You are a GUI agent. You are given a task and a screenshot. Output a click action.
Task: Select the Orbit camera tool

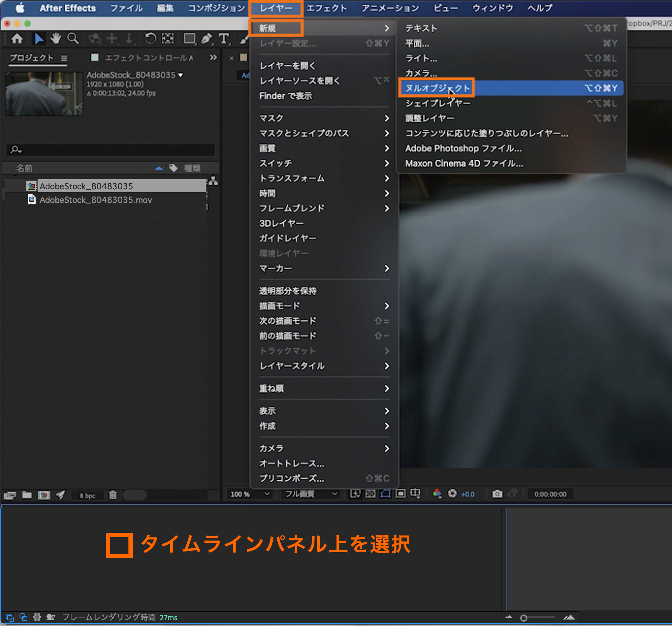point(95,38)
